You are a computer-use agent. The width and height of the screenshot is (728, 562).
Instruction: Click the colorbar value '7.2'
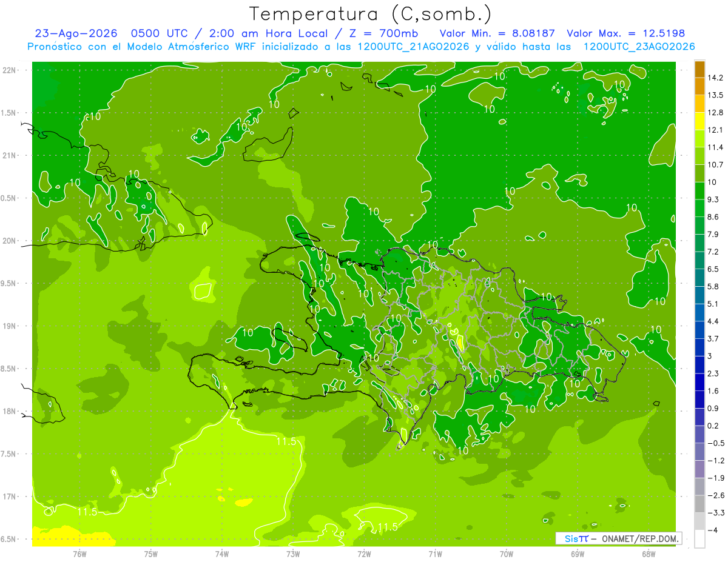tap(714, 252)
